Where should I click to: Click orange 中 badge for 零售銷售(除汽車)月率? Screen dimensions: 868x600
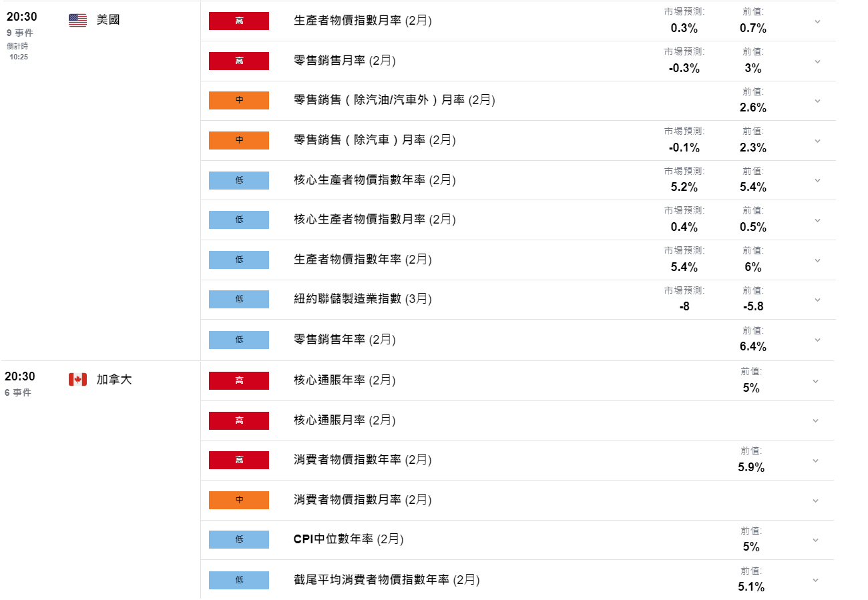239,140
